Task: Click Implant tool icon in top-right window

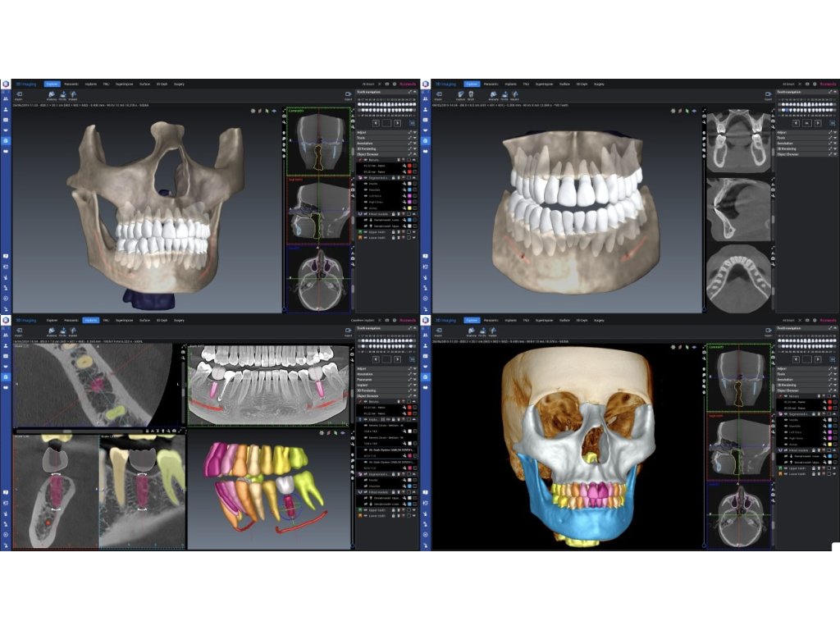Action: pyautogui.click(x=515, y=95)
